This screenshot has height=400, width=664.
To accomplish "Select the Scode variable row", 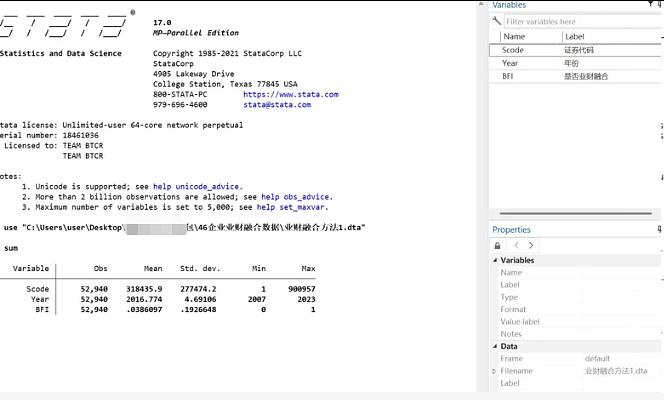I will click(575, 50).
